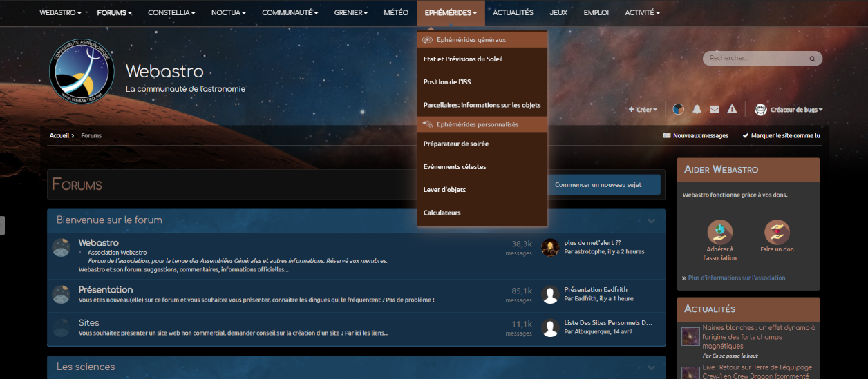The image size is (868, 379).
Task: Click Eadfrith's avatar in Présentation row
Action: point(550,295)
